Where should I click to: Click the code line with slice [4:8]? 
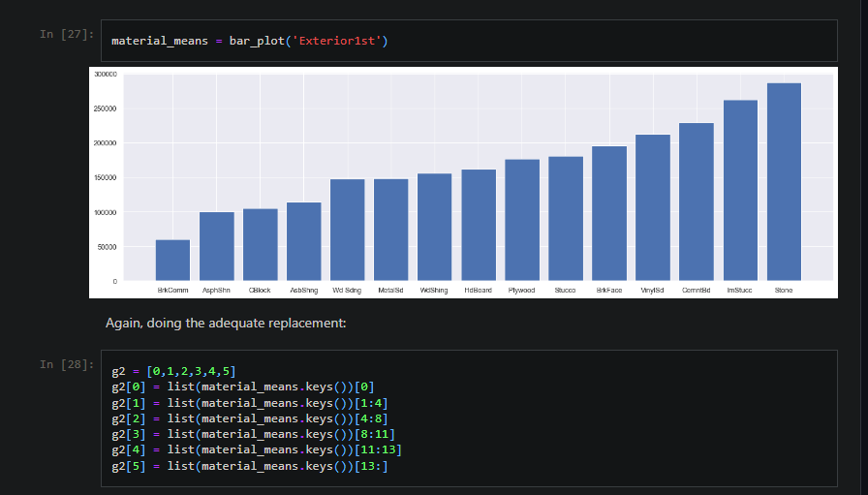[x=250, y=418]
